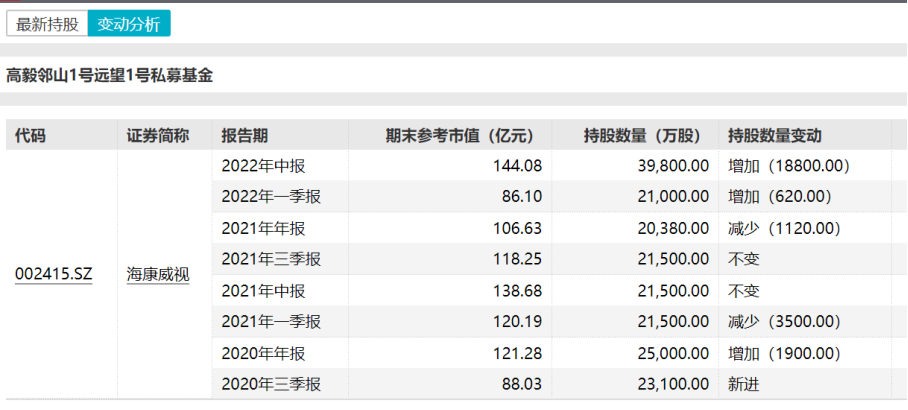The height and width of the screenshot is (410, 908).
Task: Select the 2020年年报 report row
Action: click(x=264, y=353)
